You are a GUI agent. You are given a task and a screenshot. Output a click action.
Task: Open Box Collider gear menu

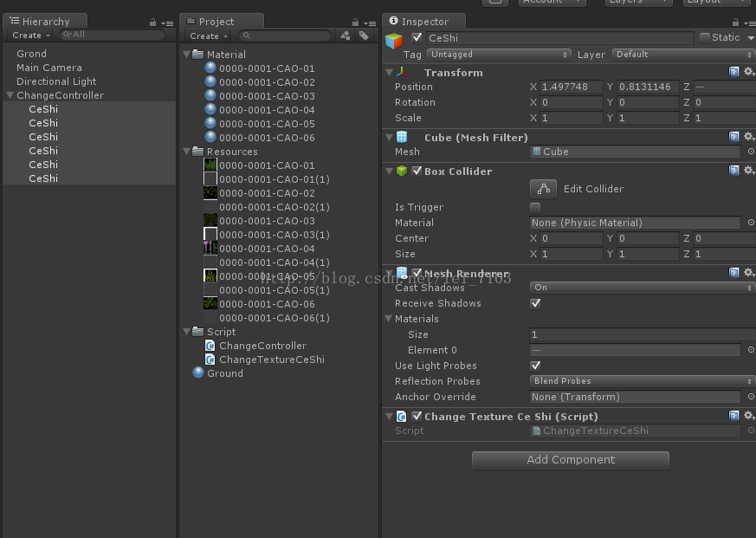[749, 171]
